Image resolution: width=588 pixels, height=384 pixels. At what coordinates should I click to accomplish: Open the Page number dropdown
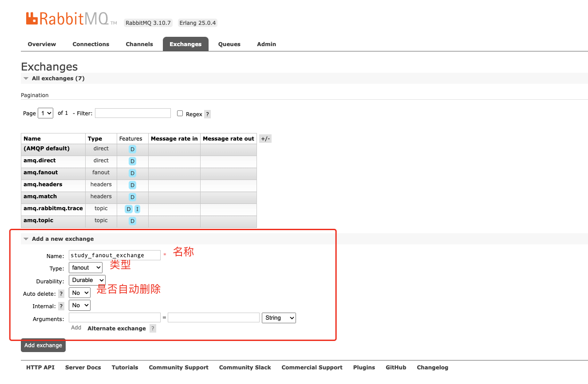(x=46, y=113)
